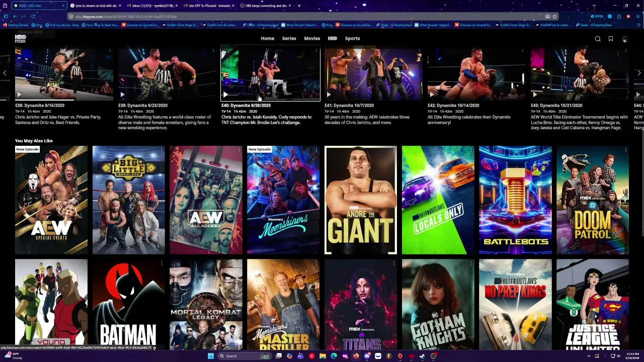Open options menu on Locals Only poster
Viewport: 644px width, 362px height.
[471, 150]
